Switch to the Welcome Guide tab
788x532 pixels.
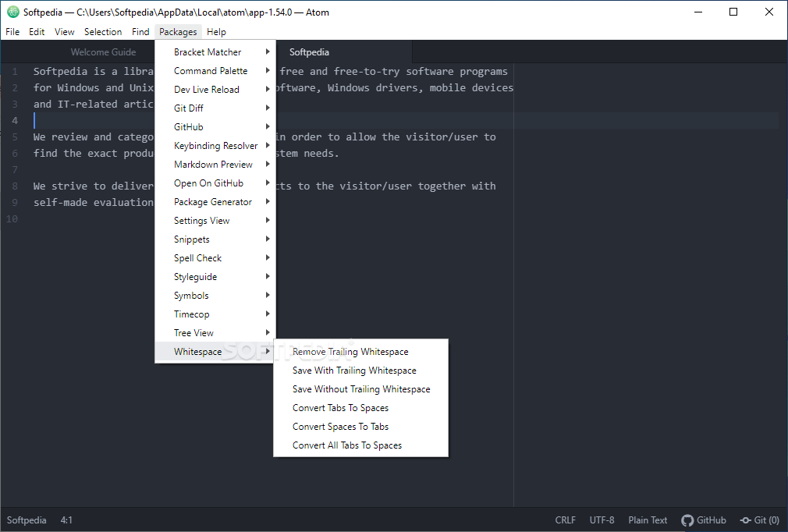point(103,52)
